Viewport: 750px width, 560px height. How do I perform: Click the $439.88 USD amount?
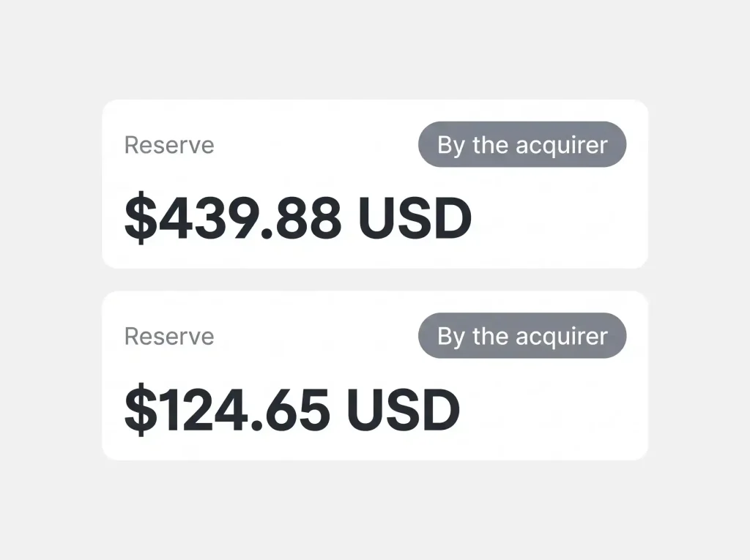point(298,218)
